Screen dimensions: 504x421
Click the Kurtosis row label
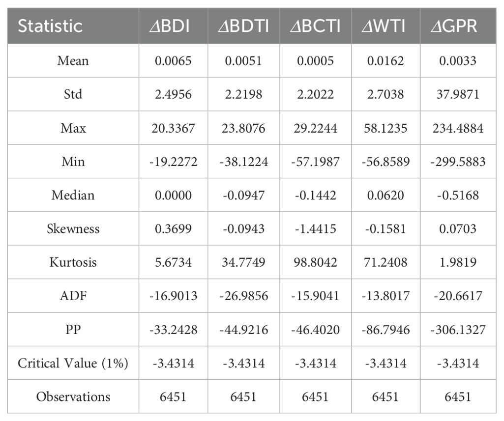coord(73,262)
